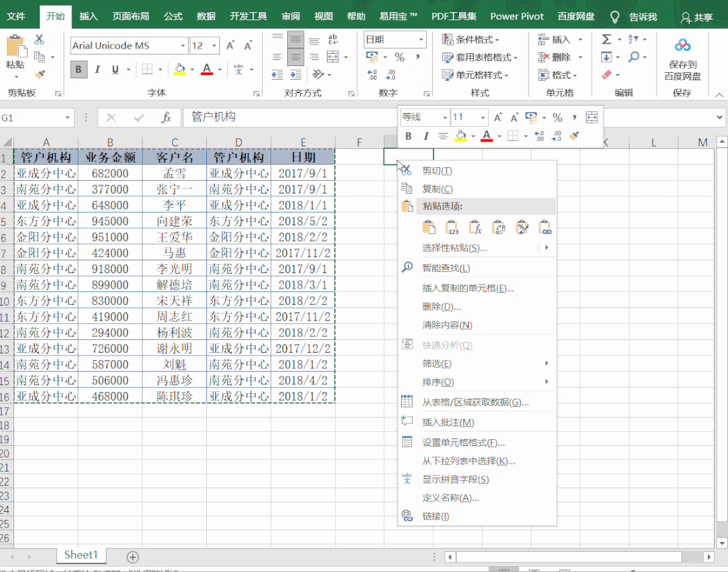Click merge and center icon in ribbon
The height and width of the screenshot is (572, 728).
[x=333, y=57]
